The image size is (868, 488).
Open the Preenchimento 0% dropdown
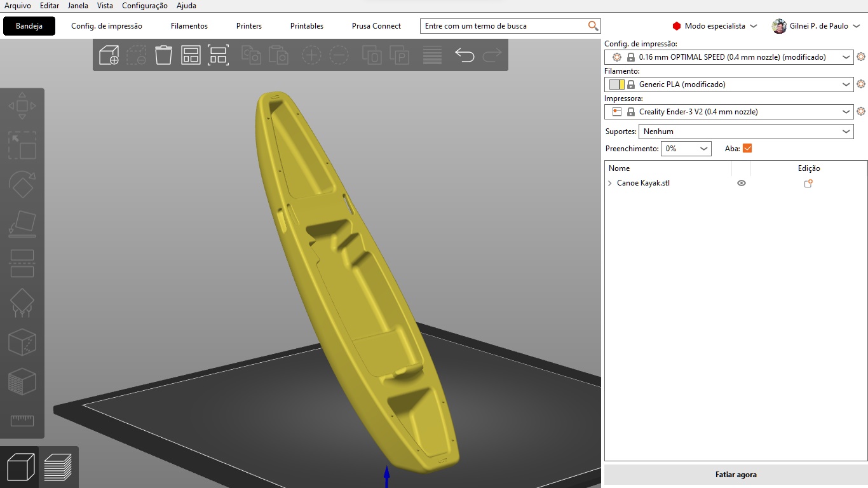click(x=686, y=148)
